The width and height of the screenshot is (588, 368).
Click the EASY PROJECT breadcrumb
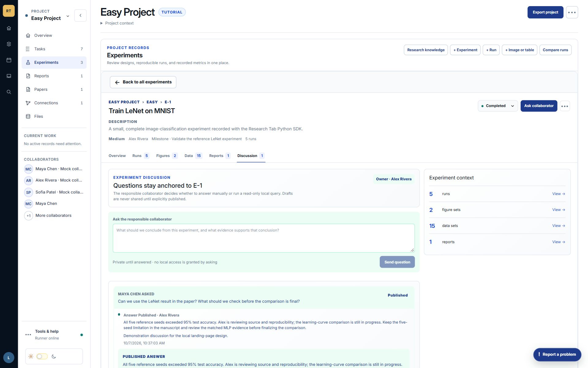[124, 102]
